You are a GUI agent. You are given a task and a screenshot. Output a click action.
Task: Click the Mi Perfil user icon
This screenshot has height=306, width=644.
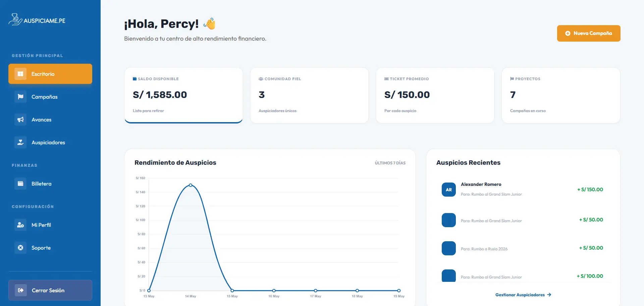pos(20,225)
